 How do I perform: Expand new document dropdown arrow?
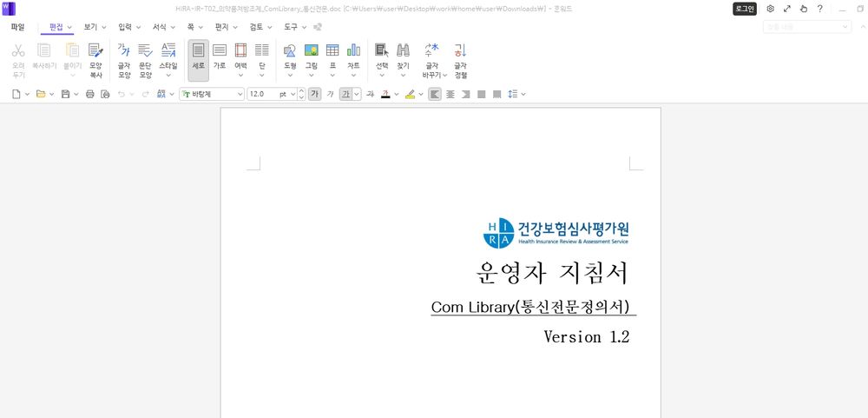coord(27,94)
